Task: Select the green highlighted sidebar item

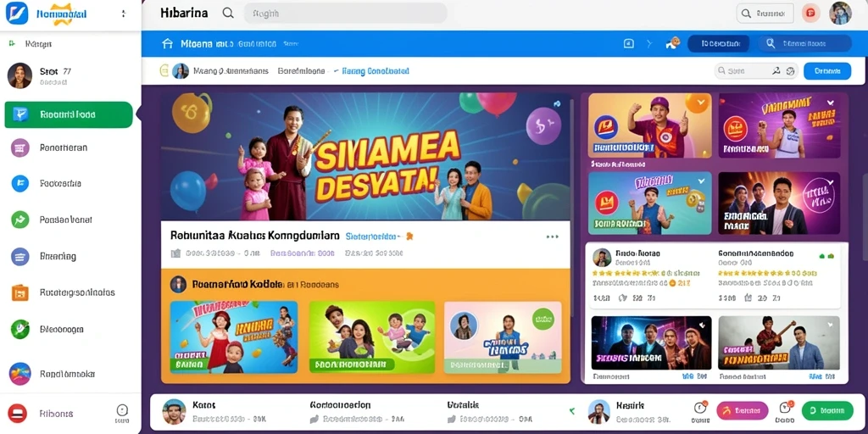Action: pyautogui.click(x=69, y=114)
